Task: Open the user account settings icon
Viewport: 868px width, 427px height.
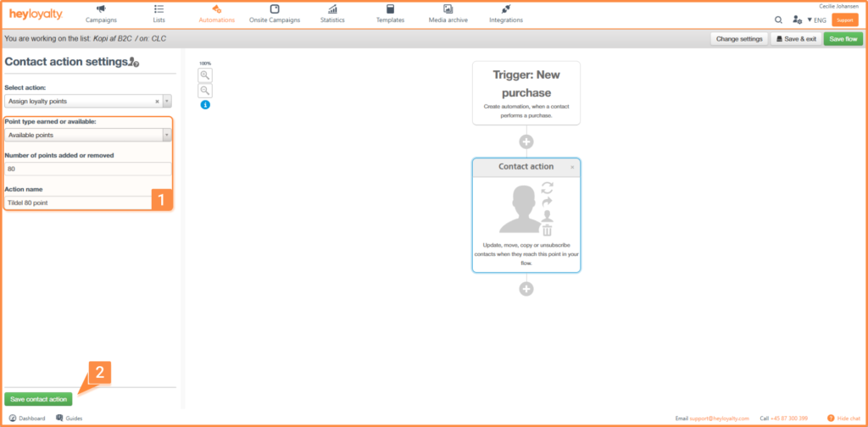Action: click(x=797, y=19)
